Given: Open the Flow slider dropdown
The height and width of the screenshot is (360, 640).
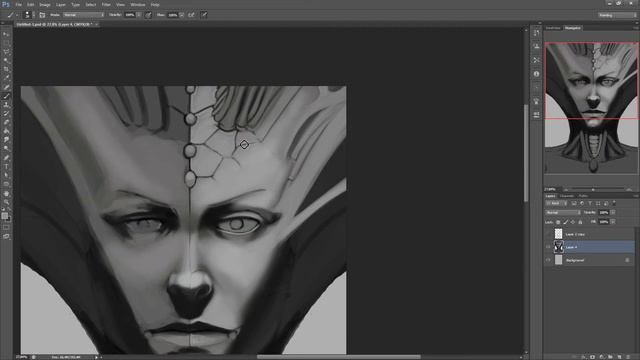Looking at the screenshot, I should 181,15.
